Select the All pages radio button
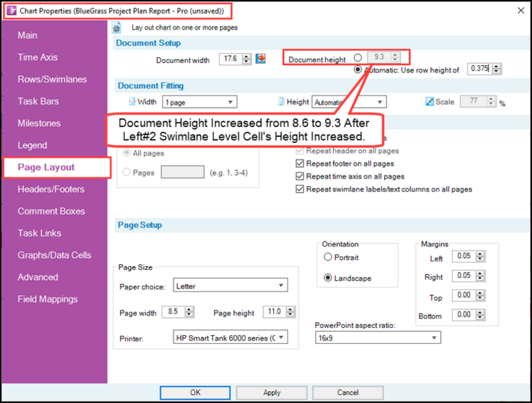532x403 pixels. (x=126, y=152)
